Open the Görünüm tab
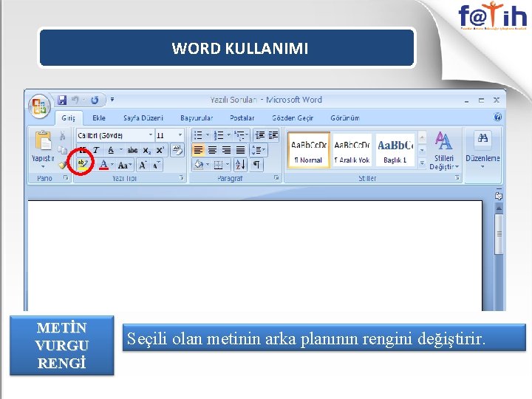 coord(345,118)
